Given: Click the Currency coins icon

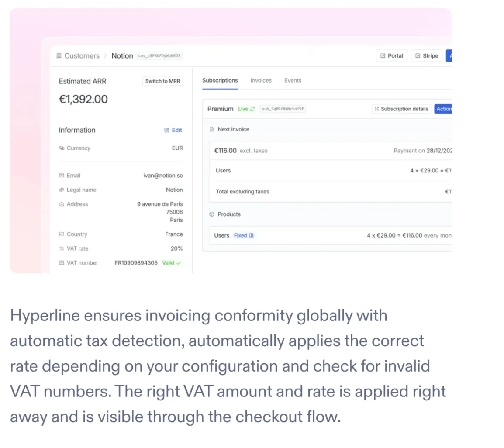Looking at the screenshot, I should click(62, 148).
